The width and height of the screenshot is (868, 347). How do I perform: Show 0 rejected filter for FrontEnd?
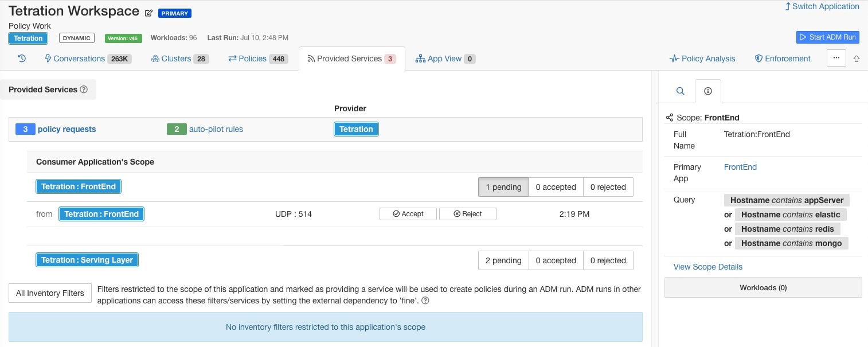[608, 187]
